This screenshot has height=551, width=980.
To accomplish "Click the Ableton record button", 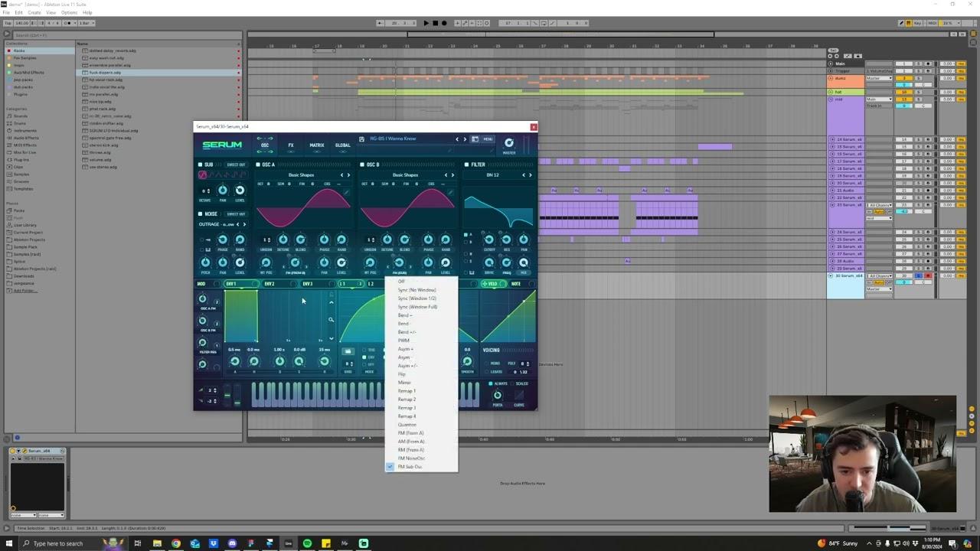I will (x=443, y=23).
